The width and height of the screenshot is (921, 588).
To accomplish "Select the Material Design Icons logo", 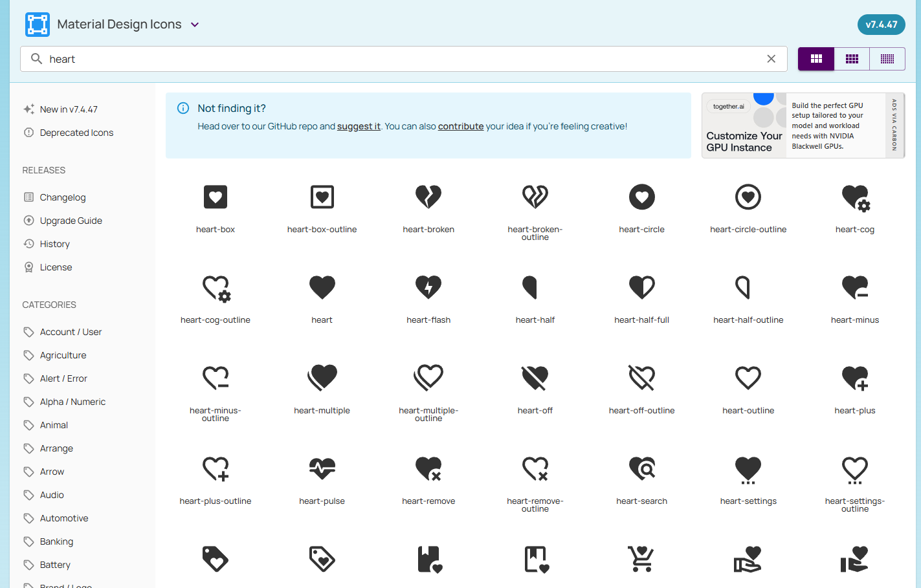I will click(37, 24).
